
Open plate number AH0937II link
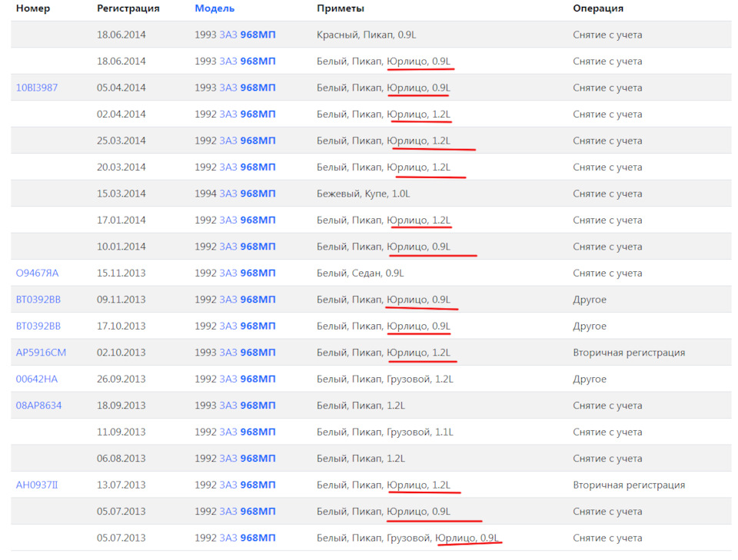coord(37,485)
